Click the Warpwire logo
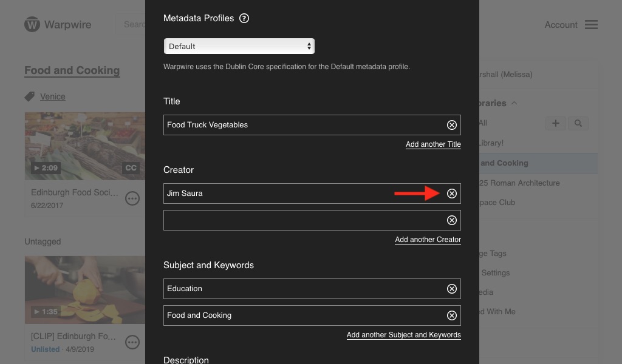 (58, 24)
